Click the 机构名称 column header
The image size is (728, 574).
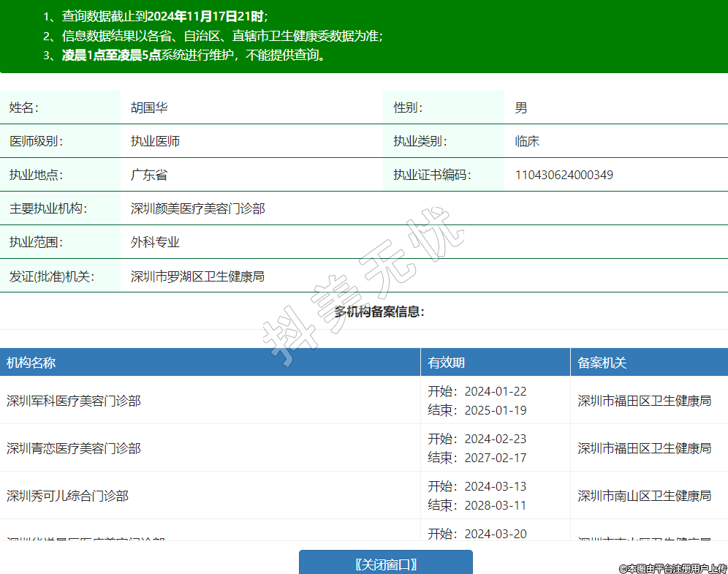31,363
